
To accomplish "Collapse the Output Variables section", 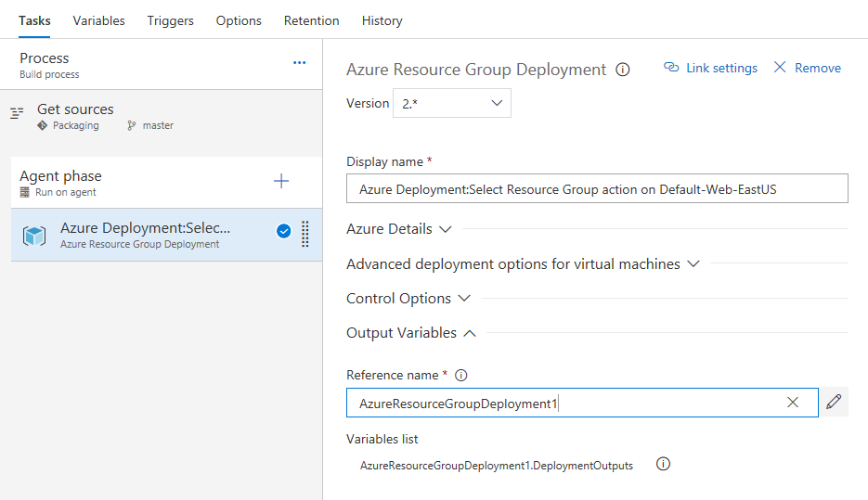I will pos(411,333).
